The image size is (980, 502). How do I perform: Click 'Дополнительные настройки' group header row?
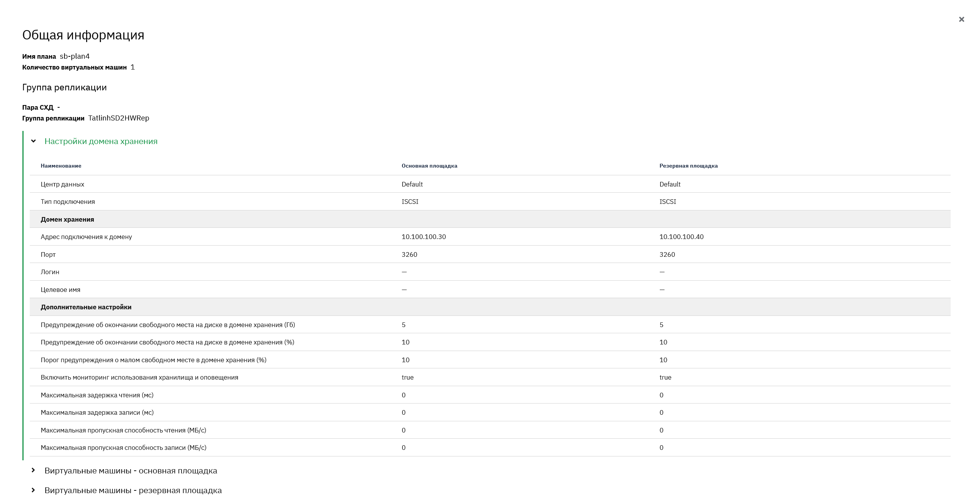[490, 307]
